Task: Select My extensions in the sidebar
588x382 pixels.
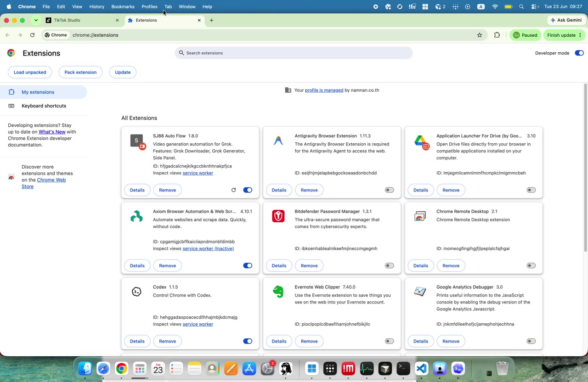Action: 44,92
